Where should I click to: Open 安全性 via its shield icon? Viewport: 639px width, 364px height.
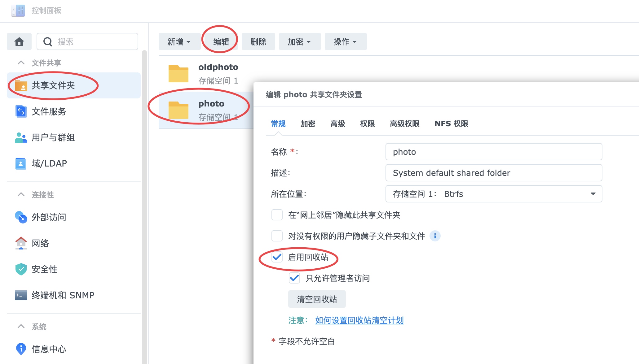(x=21, y=269)
